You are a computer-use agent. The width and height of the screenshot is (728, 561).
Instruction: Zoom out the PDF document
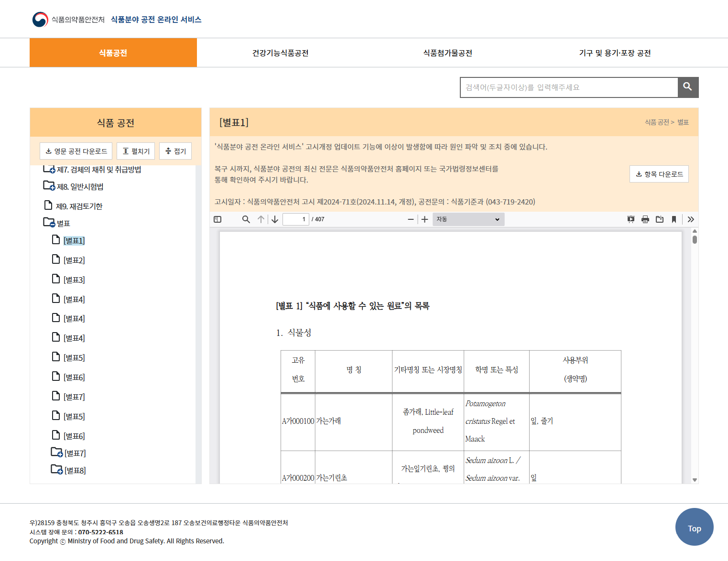[x=411, y=219]
